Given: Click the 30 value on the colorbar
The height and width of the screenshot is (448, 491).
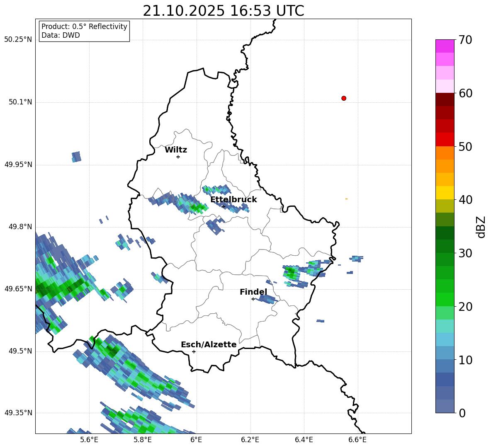Looking at the screenshot, I should tap(465, 253).
